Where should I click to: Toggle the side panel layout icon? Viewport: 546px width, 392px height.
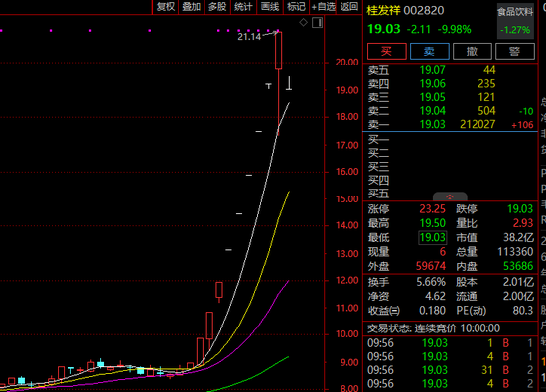tap(318, 23)
